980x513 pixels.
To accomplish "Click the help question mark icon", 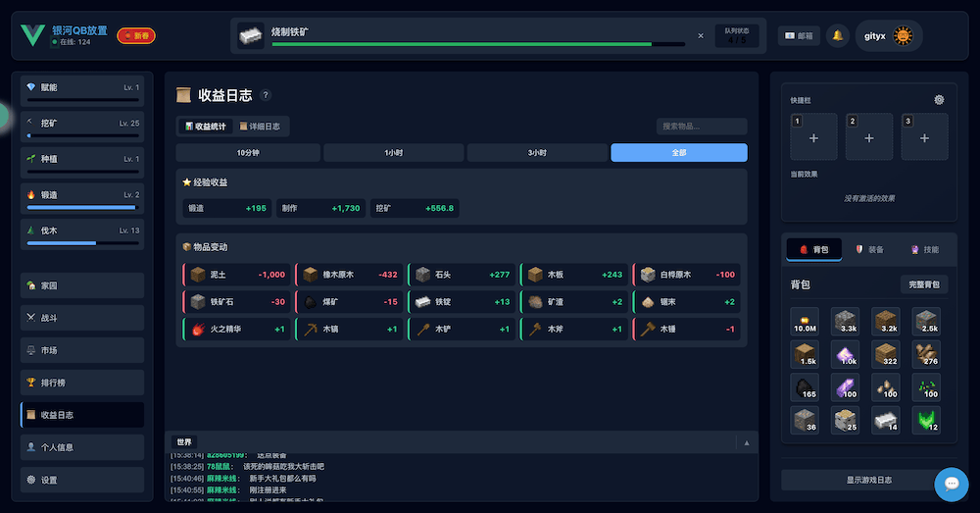I will [266, 96].
